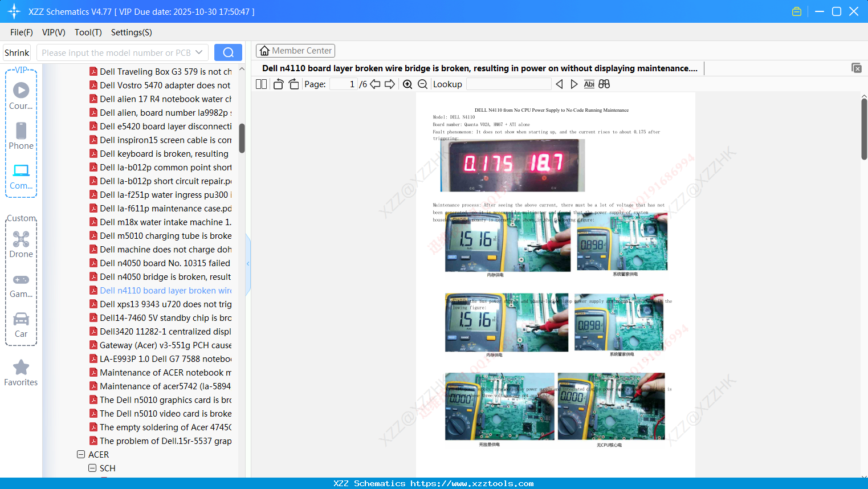Open Favorites in the sidebar

[21, 373]
